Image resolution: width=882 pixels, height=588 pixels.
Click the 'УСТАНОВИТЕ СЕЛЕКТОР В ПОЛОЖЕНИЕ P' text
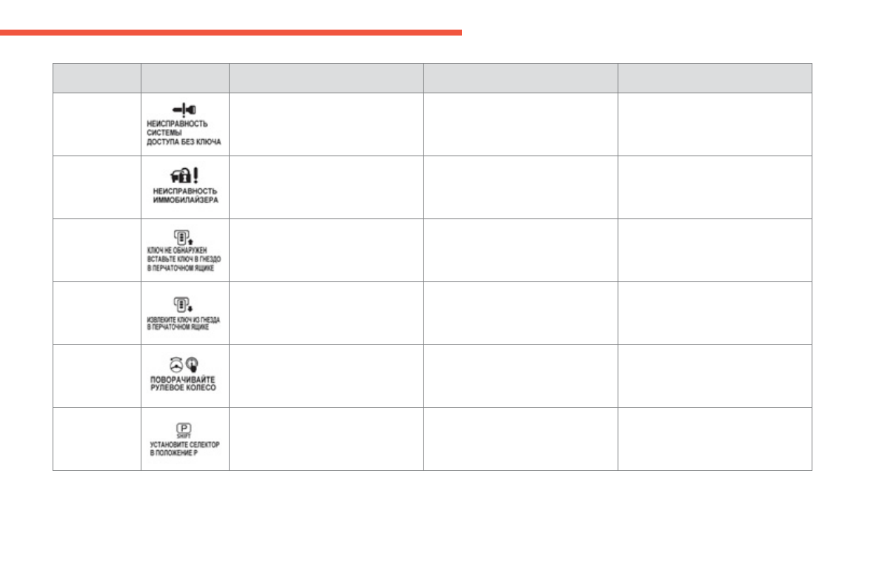click(184, 447)
